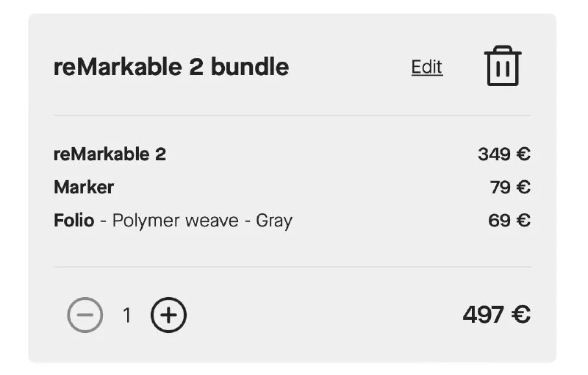588x375 pixels.
Task: Click the 79 € Marker price
Action: (x=510, y=187)
